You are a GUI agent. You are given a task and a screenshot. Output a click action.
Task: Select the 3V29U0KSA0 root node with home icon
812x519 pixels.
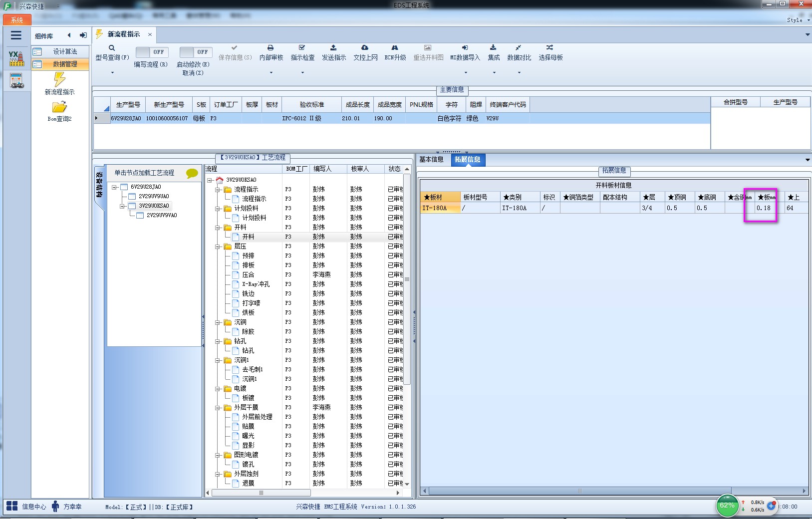241,180
